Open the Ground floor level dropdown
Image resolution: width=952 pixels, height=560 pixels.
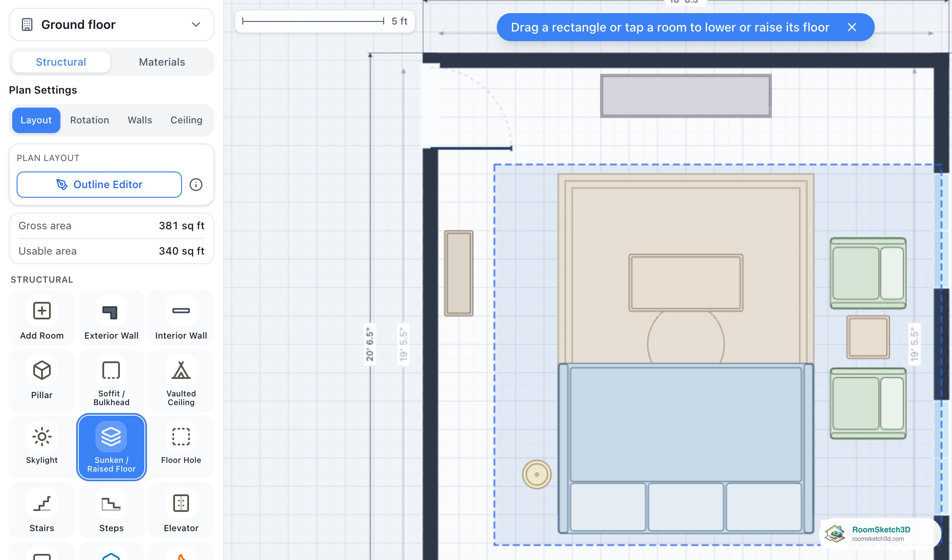(x=112, y=24)
